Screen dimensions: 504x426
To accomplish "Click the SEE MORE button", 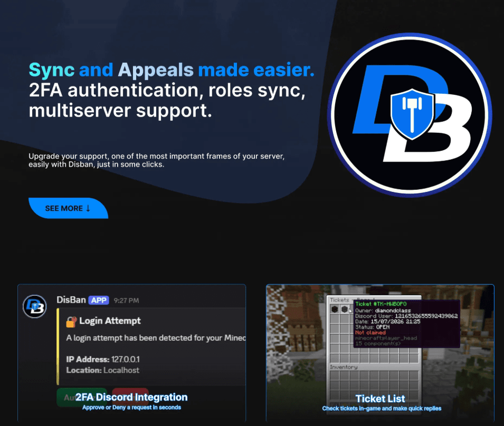I will tap(69, 208).
